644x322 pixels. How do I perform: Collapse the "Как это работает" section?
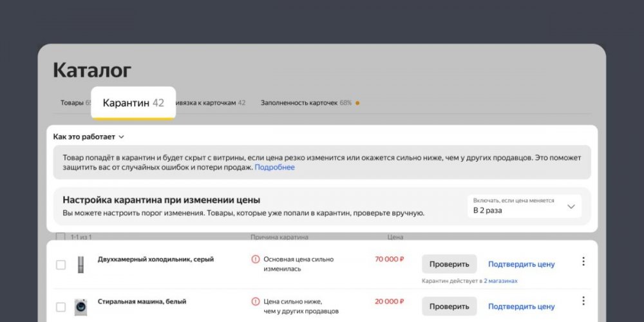[89, 137]
